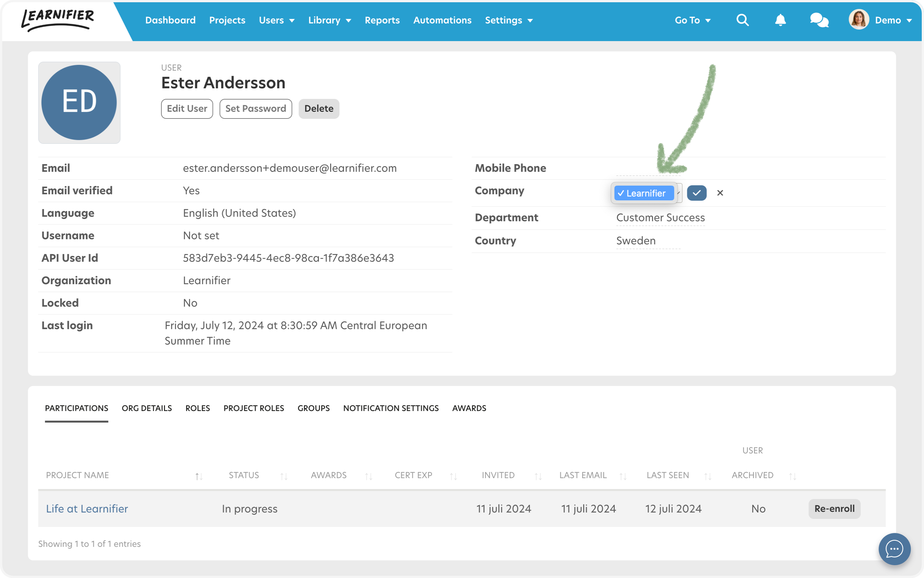This screenshot has height=578, width=924.
Task: Open the chat messages icon in navbar
Action: coord(819,20)
